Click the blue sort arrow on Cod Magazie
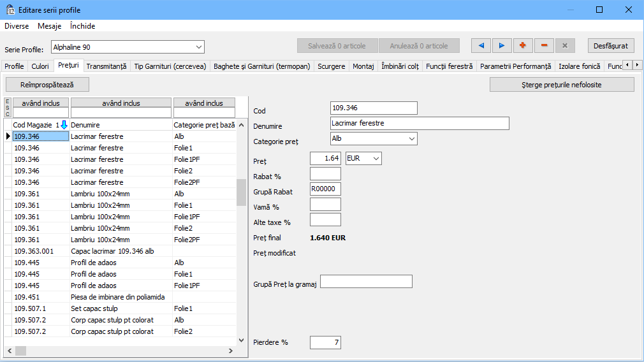644x362 pixels. pos(64,125)
